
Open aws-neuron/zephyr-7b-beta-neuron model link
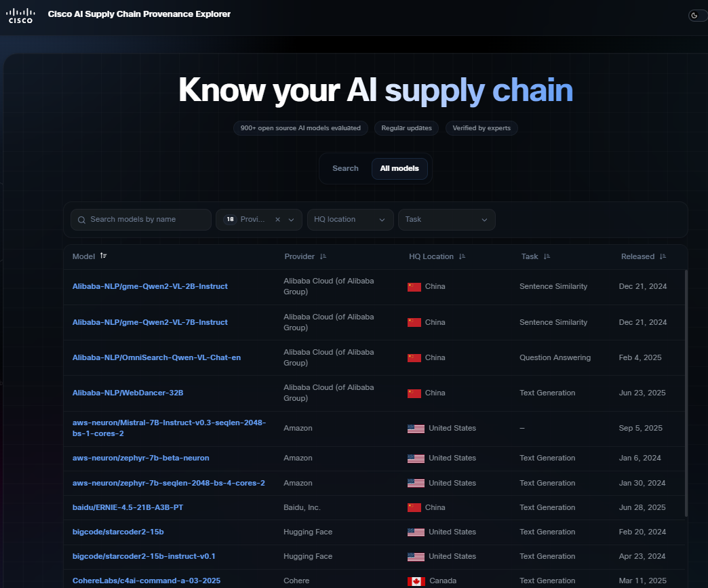click(x=141, y=458)
